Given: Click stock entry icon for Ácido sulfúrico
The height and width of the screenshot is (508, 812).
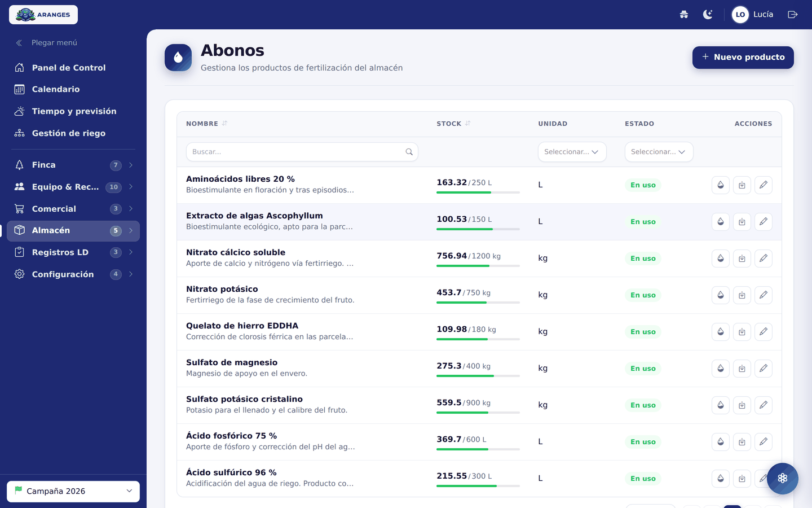Looking at the screenshot, I should coord(742,479).
